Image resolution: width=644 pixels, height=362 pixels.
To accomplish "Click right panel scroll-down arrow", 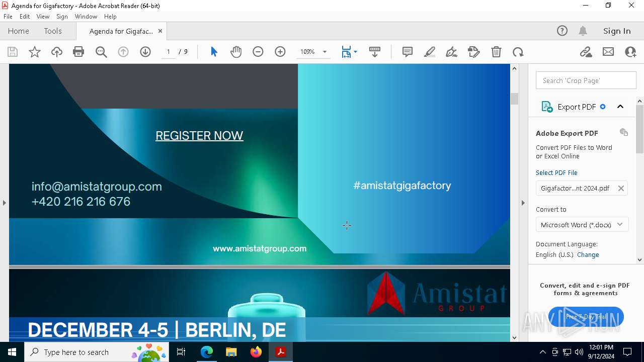I will click(x=640, y=260).
